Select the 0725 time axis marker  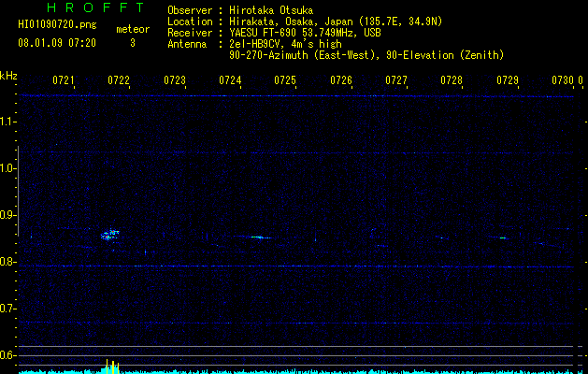(285, 80)
